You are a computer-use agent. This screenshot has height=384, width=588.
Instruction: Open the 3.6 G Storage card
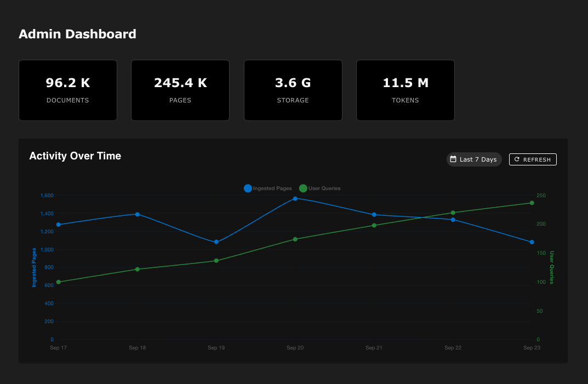click(x=293, y=90)
